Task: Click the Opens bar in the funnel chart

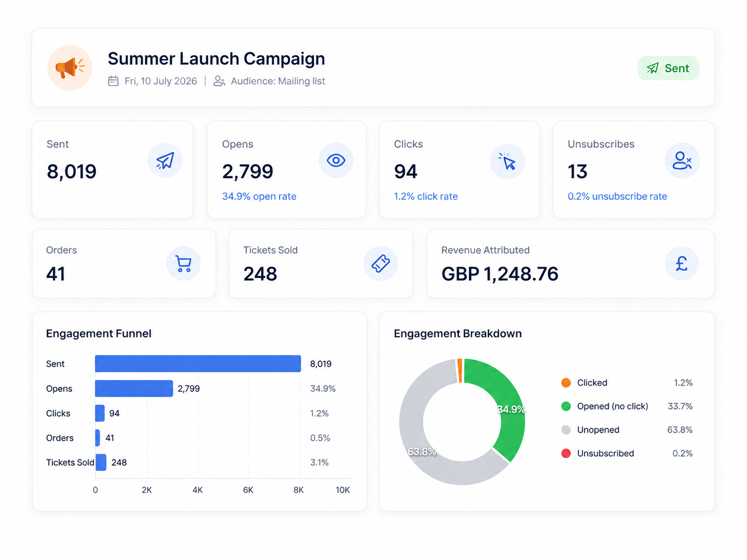Action: [x=134, y=388]
